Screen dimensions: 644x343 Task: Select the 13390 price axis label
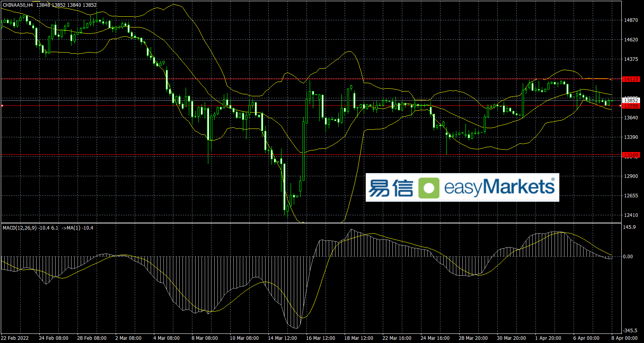631,137
